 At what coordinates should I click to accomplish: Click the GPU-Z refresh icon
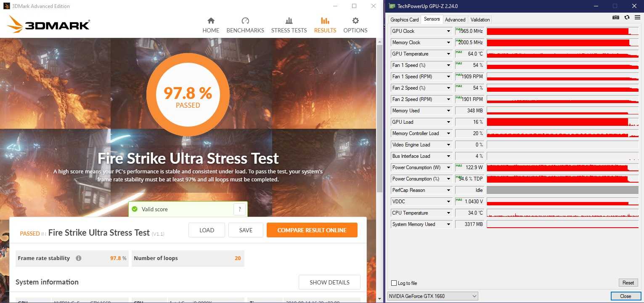click(627, 17)
